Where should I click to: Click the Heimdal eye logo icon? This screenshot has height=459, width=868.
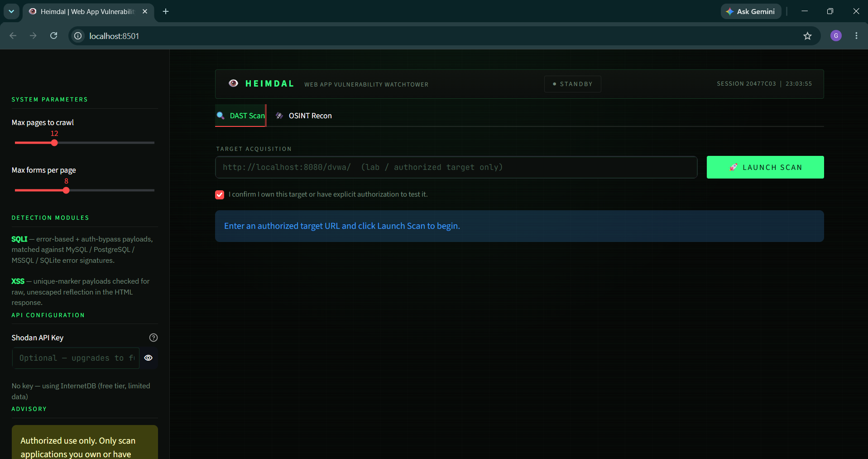[233, 83]
